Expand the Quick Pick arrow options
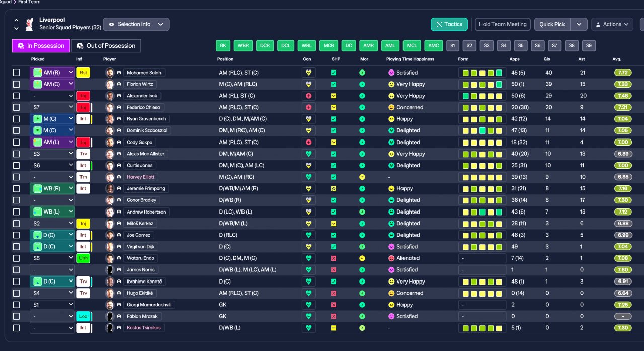Viewport: 644px width, 351px height. (x=580, y=24)
